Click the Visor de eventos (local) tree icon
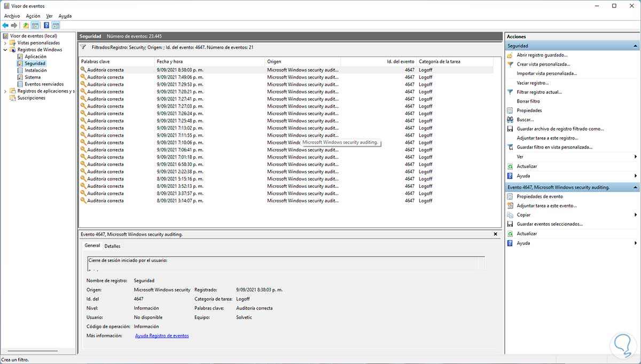The width and height of the screenshot is (641, 364). (x=6, y=36)
